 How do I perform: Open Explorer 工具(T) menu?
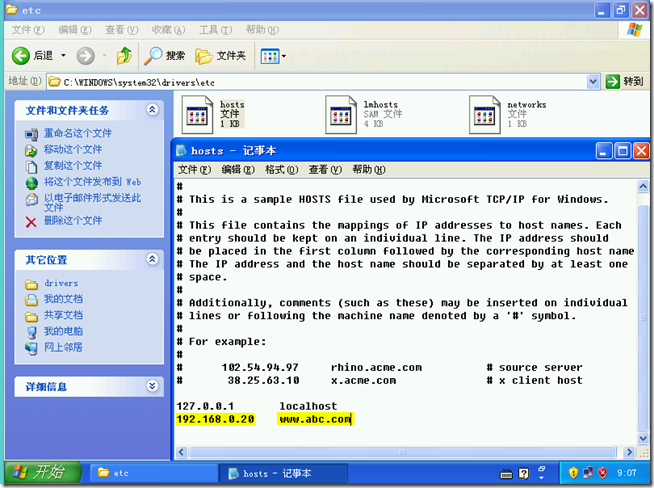[x=215, y=30]
